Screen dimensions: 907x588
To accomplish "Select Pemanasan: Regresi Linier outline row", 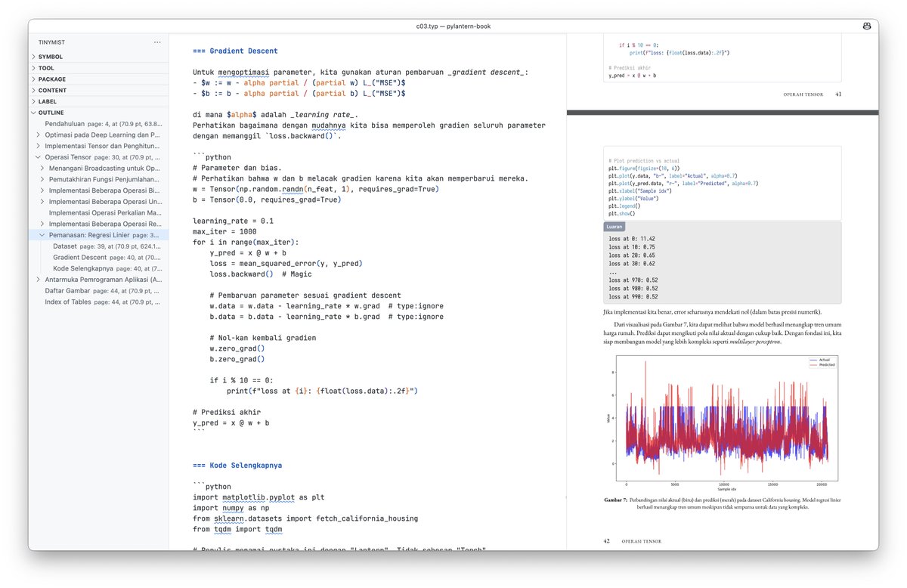I will [98, 235].
